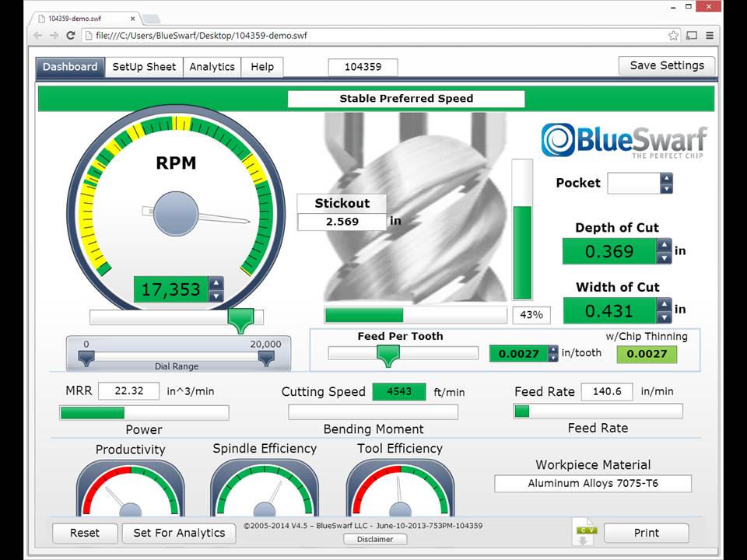
Task: Click the Stickout value field
Action: pyautogui.click(x=342, y=222)
